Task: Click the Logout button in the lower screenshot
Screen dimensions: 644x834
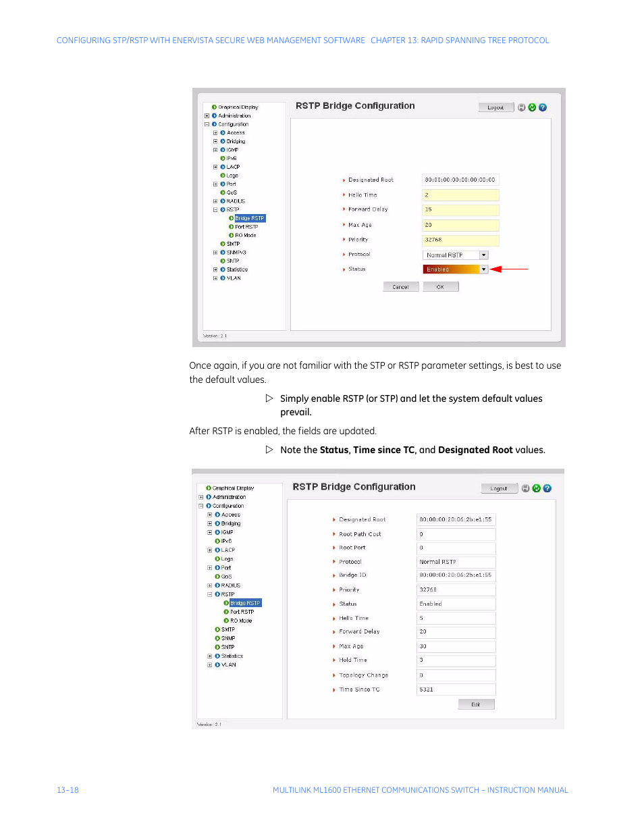Action: coord(500,488)
